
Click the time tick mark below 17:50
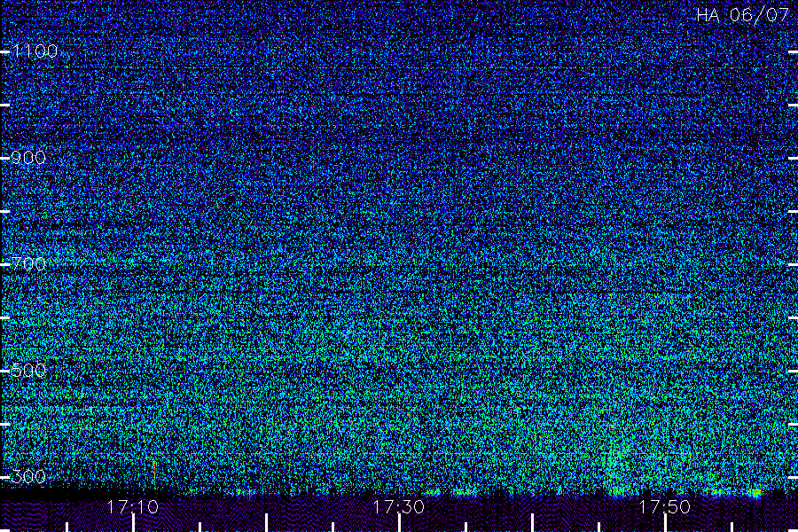point(665,523)
